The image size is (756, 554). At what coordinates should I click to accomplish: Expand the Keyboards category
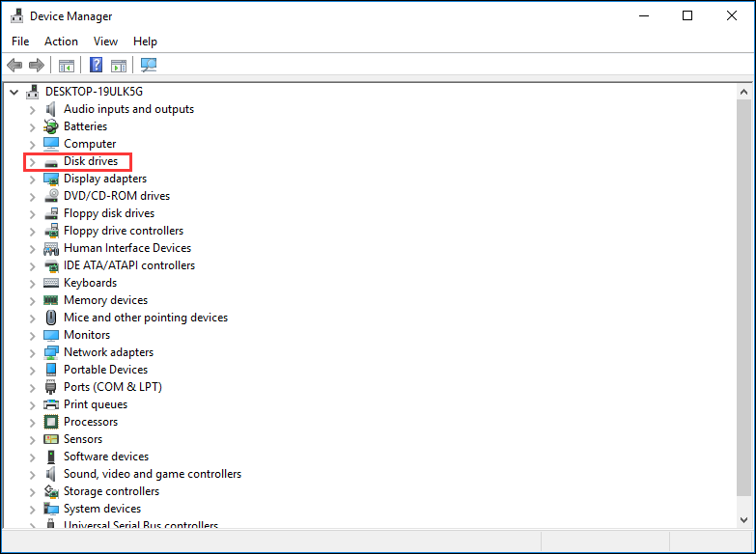32,284
